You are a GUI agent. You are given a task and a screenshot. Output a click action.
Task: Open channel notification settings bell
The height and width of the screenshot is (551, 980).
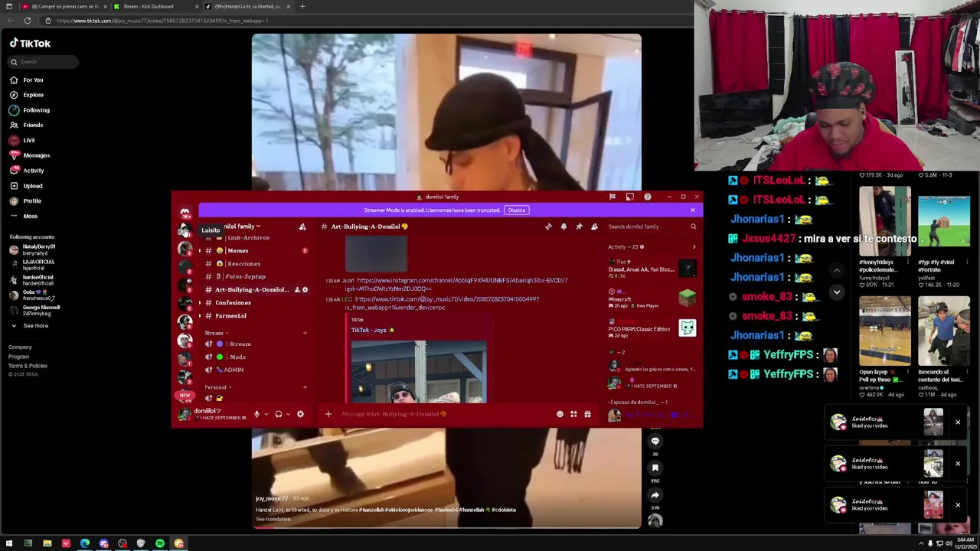pyautogui.click(x=563, y=227)
